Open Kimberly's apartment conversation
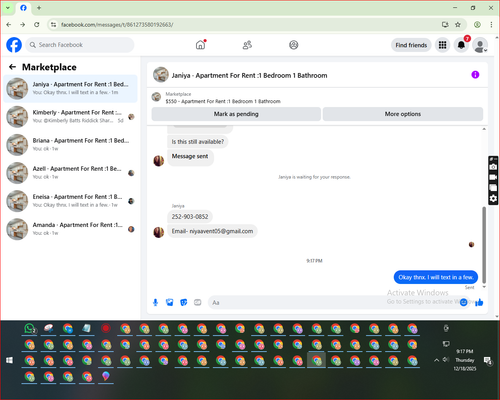This screenshot has width=500, height=400. (x=70, y=116)
